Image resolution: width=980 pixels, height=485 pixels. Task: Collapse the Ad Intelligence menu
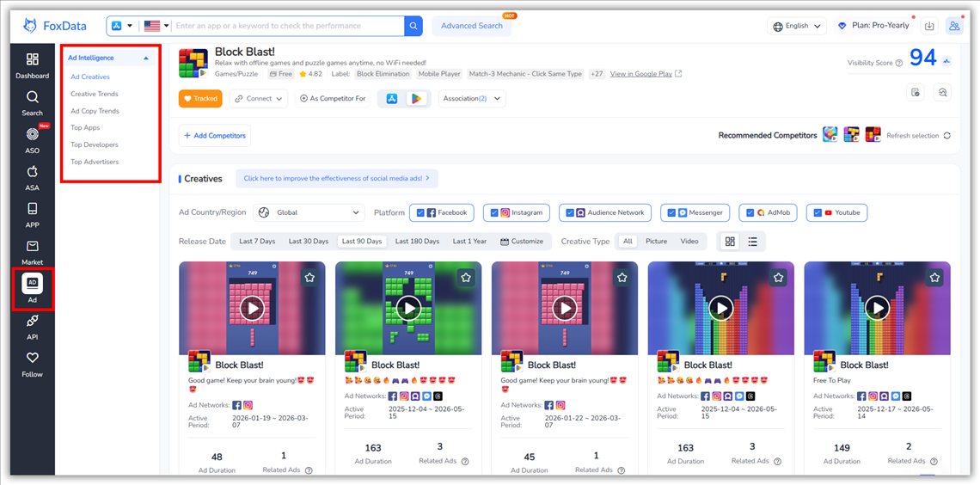109,58
